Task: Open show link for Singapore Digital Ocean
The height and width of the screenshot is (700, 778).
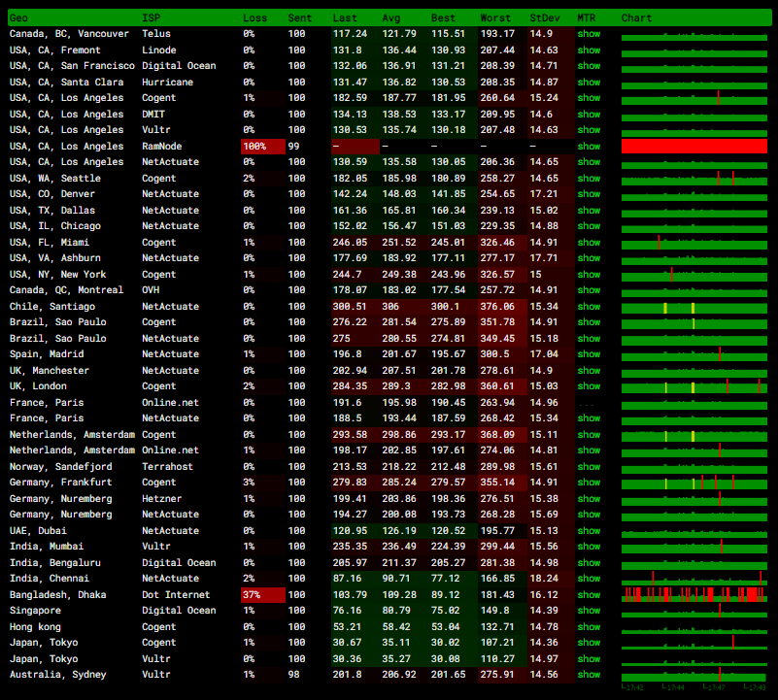Action: tap(589, 611)
